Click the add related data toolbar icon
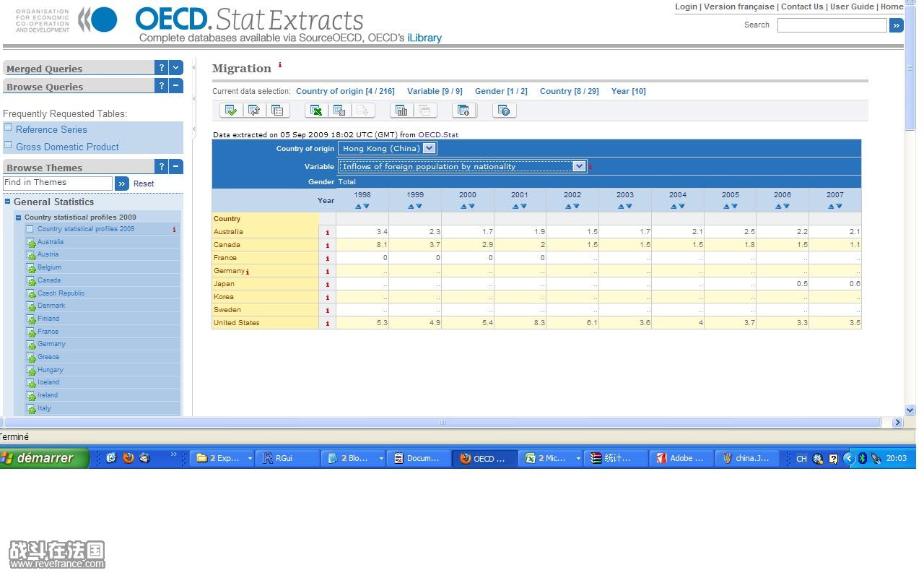The height and width of the screenshot is (578, 924). click(x=464, y=111)
